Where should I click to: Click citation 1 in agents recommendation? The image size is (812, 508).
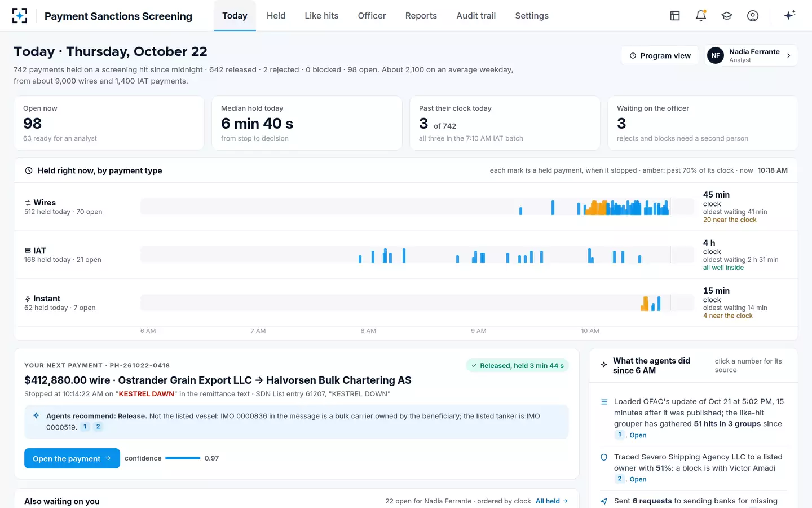[x=85, y=427]
